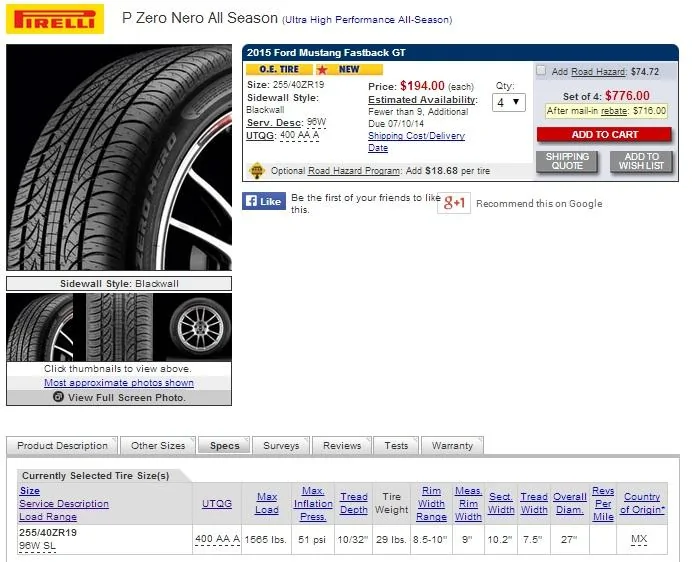Click the Rim Width Range header
Viewport: 692px width, 562px height.
click(431, 504)
